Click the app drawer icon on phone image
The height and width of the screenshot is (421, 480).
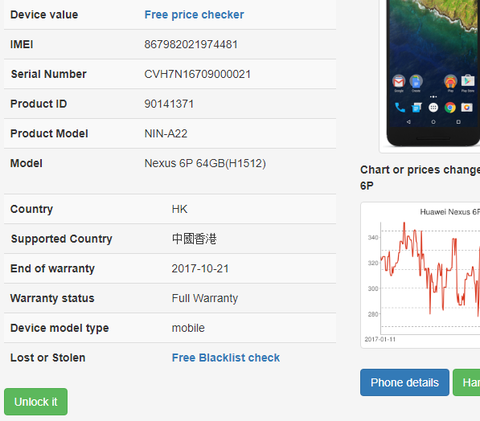(433, 107)
